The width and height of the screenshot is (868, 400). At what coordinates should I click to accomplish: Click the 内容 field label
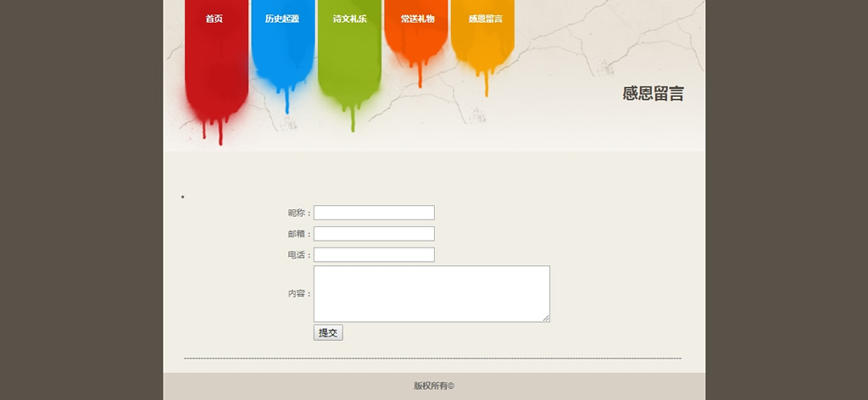[x=299, y=294]
